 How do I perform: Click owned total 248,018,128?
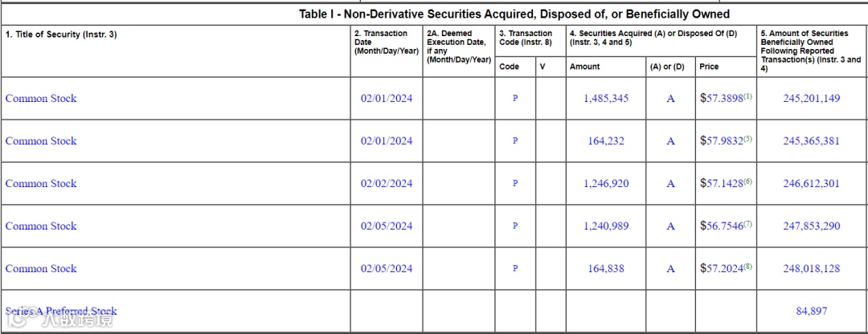coord(812,269)
